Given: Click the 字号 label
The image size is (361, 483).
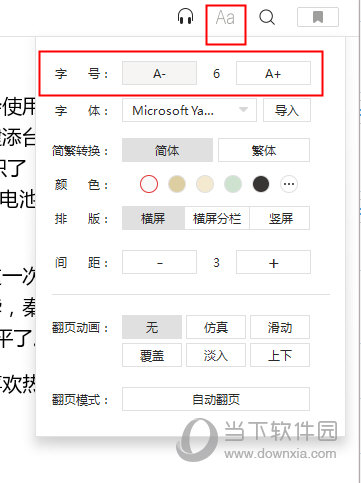Looking at the screenshot, I should pyautogui.click(x=81, y=74).
